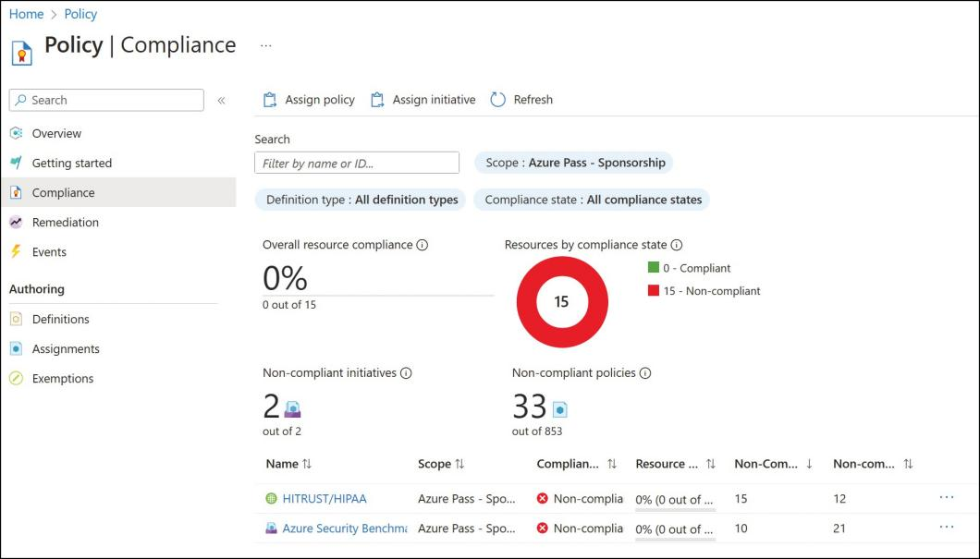The width and height of the screenshot is (980, 559).
Task: Click the policy icon beside the number 33
Action: click(560, 409)
